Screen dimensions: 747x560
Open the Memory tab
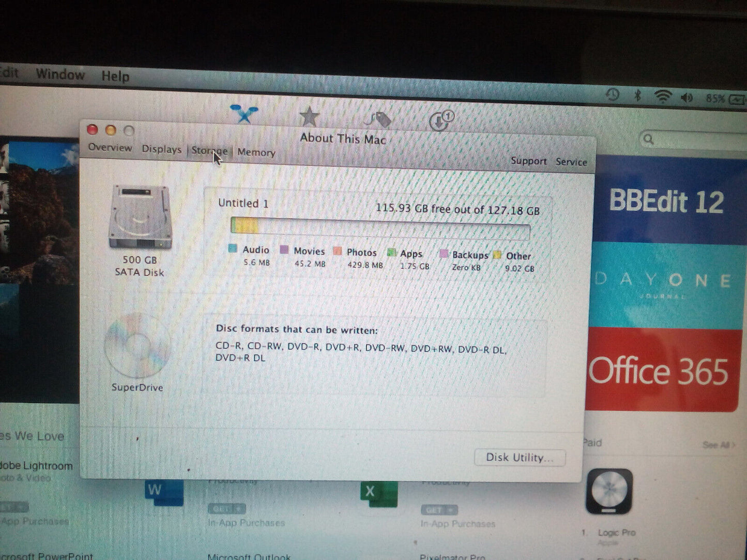click(256, 152)
